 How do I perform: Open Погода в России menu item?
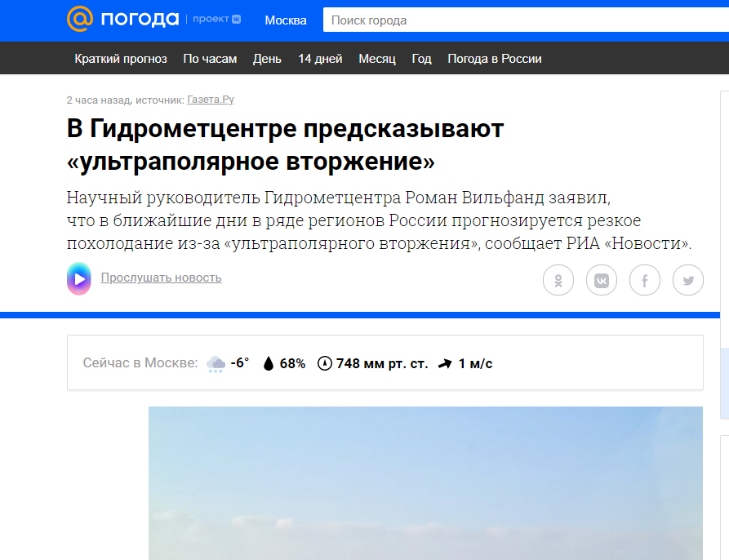pyautogui.click(x=494, y=59)
